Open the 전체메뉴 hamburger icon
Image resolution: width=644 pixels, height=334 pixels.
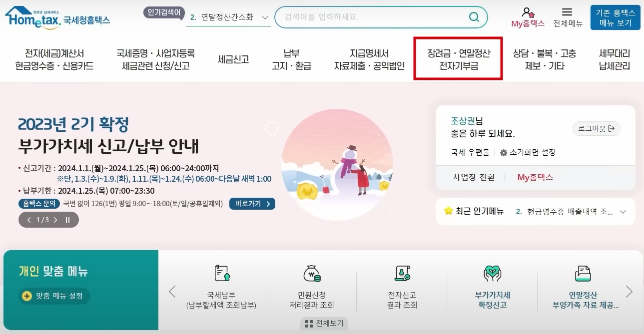click(x=567, y=12)
